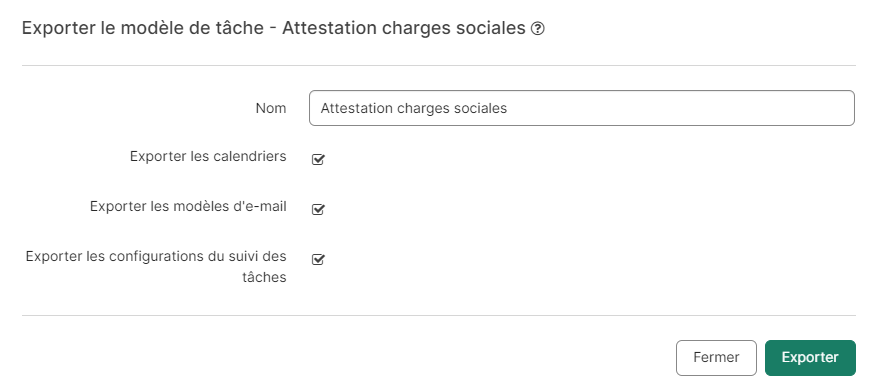Image resolution: width=884 pixels, height=390 pixels.
Task: Show help for exporting the task template
Action: [x=538, y=29]
